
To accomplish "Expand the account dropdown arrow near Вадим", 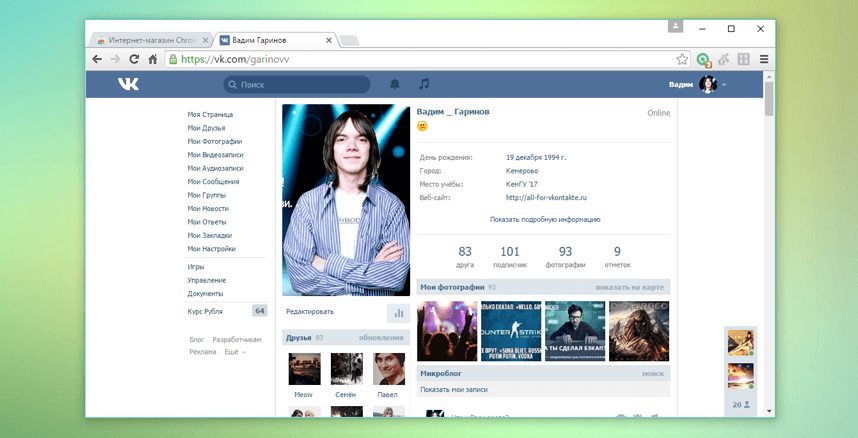I will click(724, 85).
